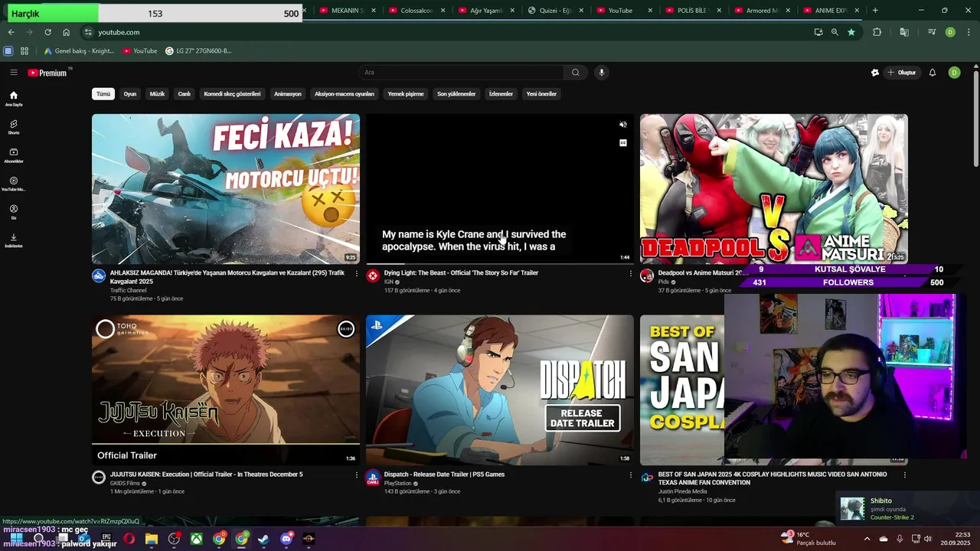
Task: Open Chrome home button
Action: tap(66, 32)
